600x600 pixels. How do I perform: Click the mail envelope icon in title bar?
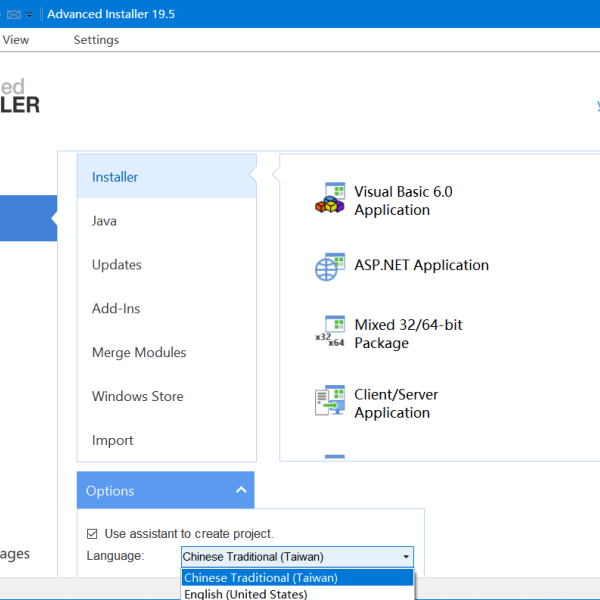pos(14,15)
